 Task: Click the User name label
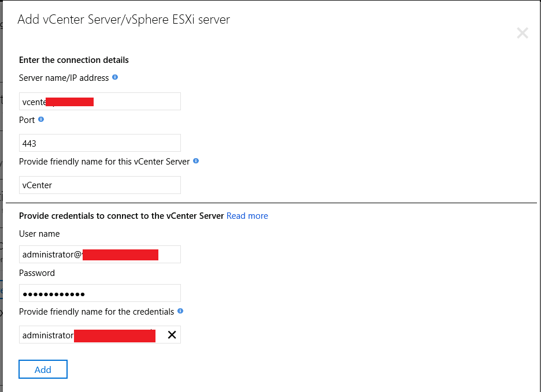39,234
